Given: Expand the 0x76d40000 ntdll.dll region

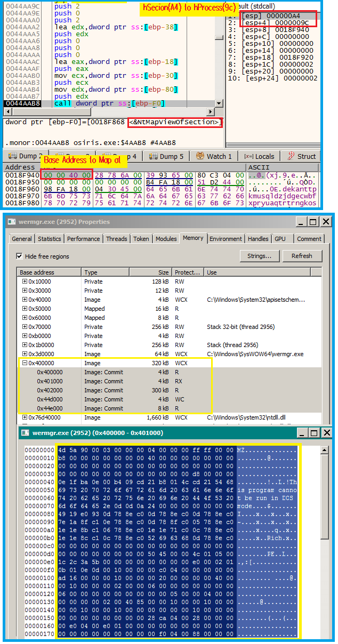Looking at the screenshot, I should [x=25, y=417].
